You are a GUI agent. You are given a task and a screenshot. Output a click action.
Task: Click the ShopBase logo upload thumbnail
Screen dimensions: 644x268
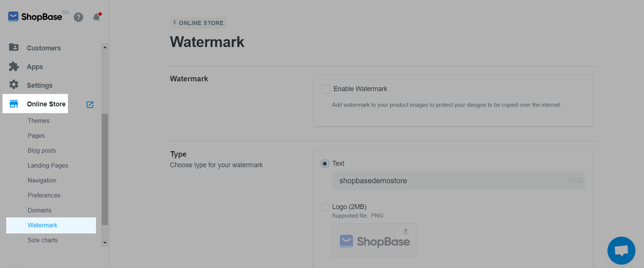click(375, 241)
